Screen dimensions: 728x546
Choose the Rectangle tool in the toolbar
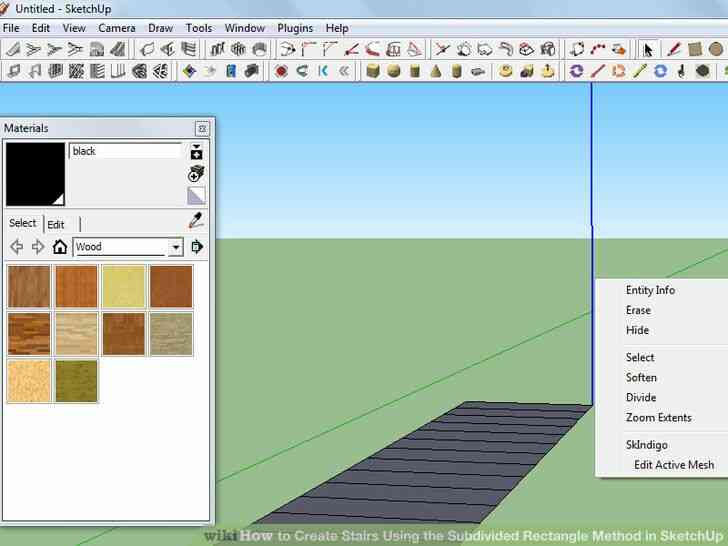[x=695, y=49]
